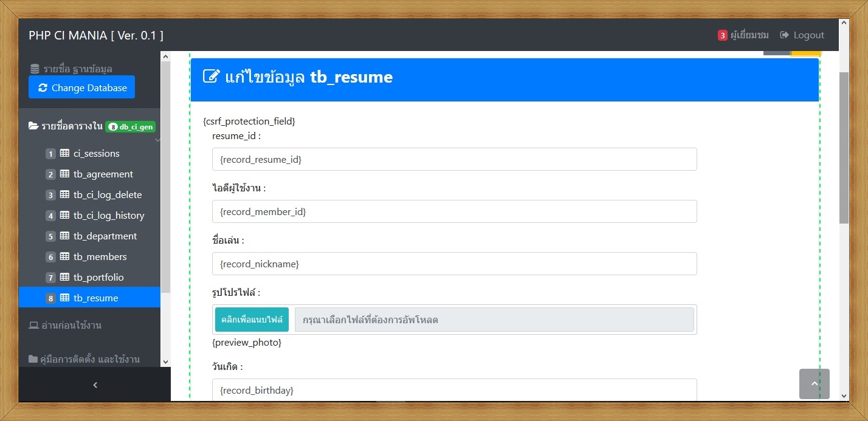Click the open folder icon beside รายชื่อตารางใน
Viewport: 868px width, 421px height.
33,125
